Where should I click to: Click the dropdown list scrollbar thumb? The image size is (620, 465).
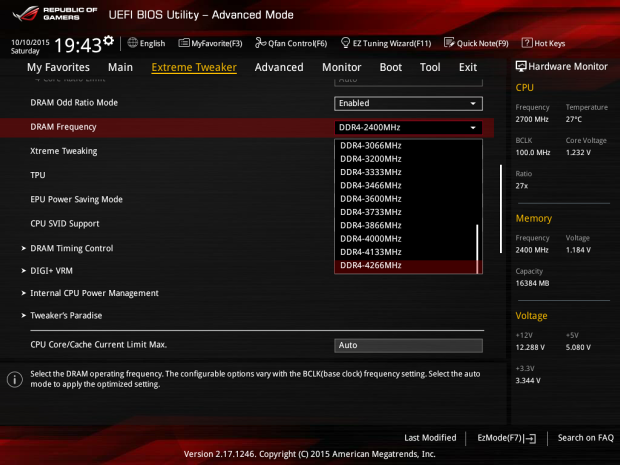point(477,249)
